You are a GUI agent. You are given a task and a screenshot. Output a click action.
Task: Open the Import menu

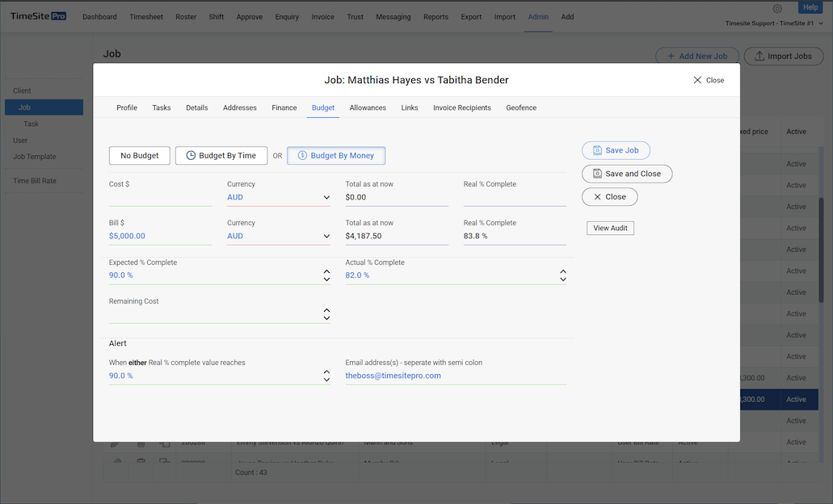click(x=505, y=17)
